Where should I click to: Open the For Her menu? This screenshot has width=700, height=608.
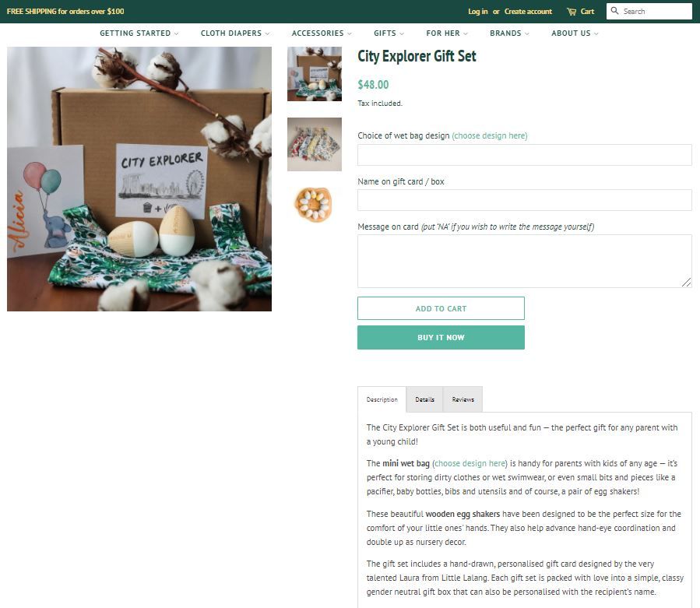click(447, 33)
